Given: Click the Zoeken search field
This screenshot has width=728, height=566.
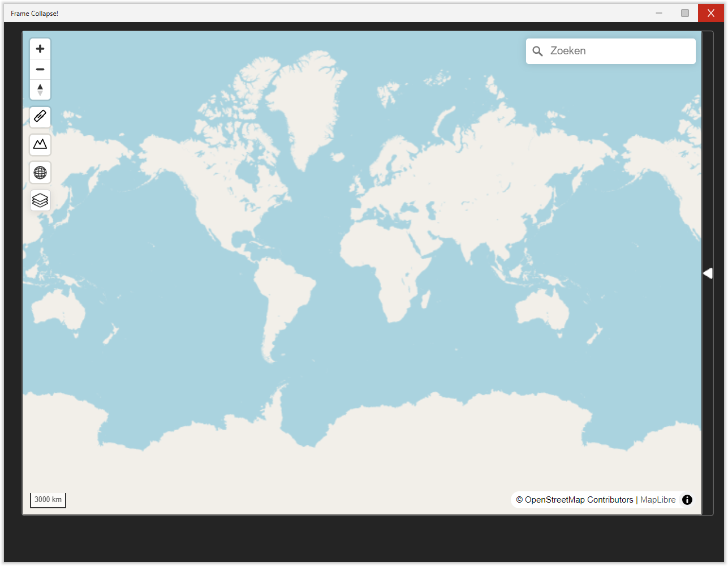Looking at the screenshot, I should 611,51.
